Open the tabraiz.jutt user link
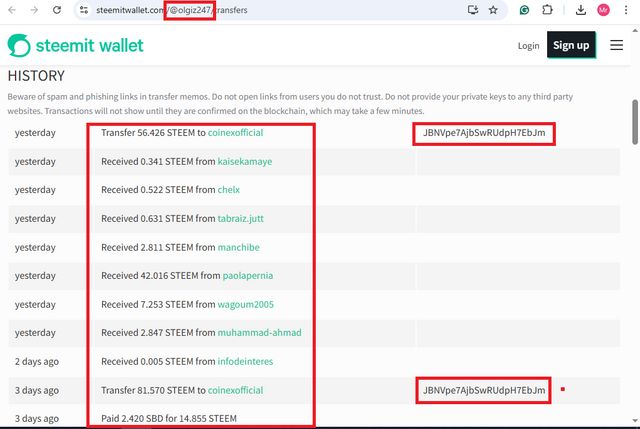Screen dimensions: 640x429 240,219
